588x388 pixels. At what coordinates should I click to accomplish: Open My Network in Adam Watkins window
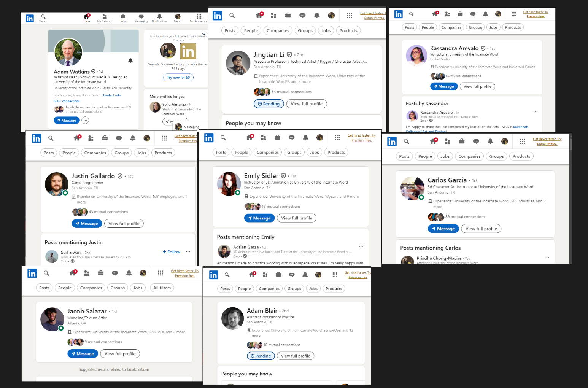(105, 18)
